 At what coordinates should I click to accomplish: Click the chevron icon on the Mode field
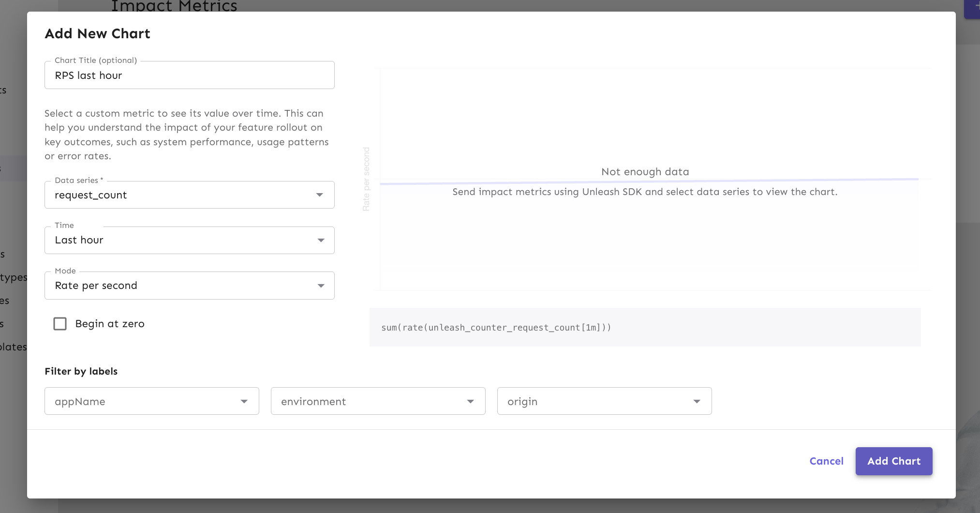(x=321, y=286)
